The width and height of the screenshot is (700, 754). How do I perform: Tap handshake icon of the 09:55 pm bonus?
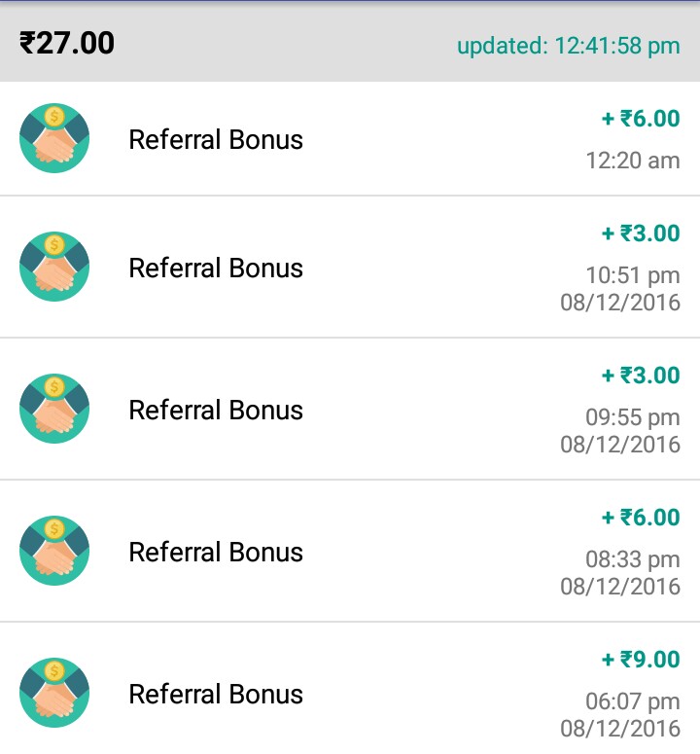[54, 410]
